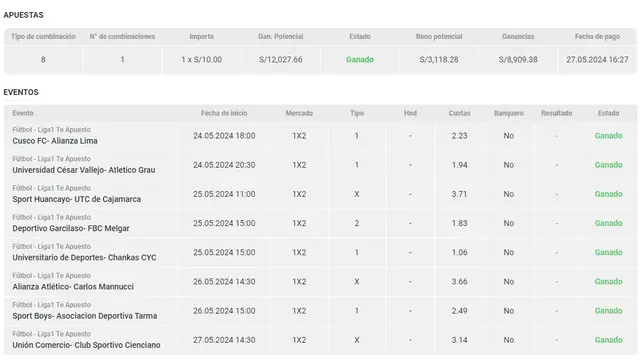Click the 'Evento' column header
The height and width of the screenshot is (361, 640).
click(x=23, y=113)
